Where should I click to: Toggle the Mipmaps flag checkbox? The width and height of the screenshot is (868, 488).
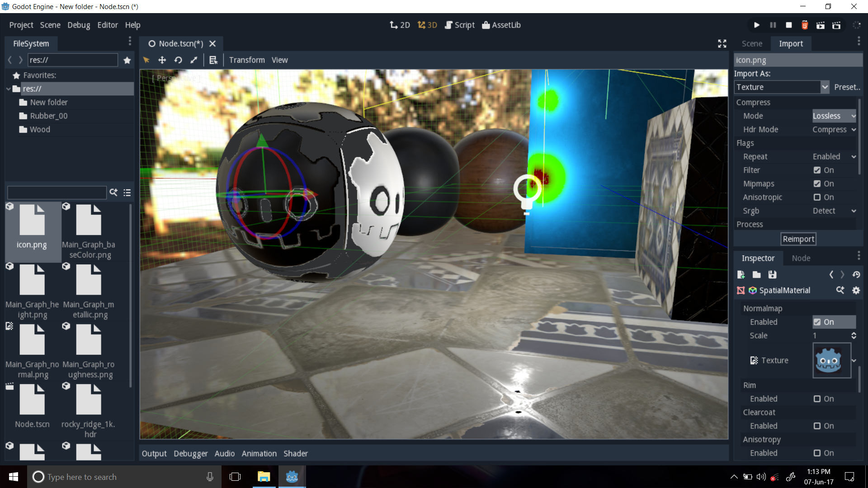(x=817, y=183)
